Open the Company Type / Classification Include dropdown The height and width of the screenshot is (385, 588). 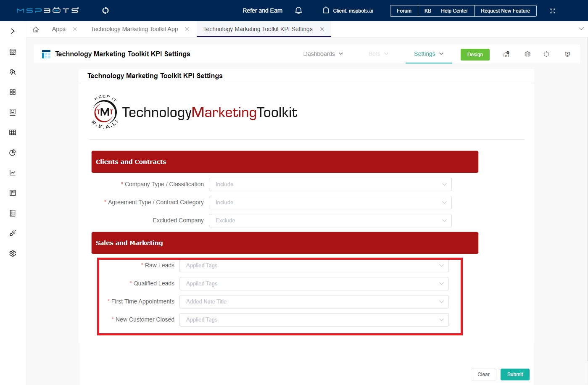pos(330,184)
